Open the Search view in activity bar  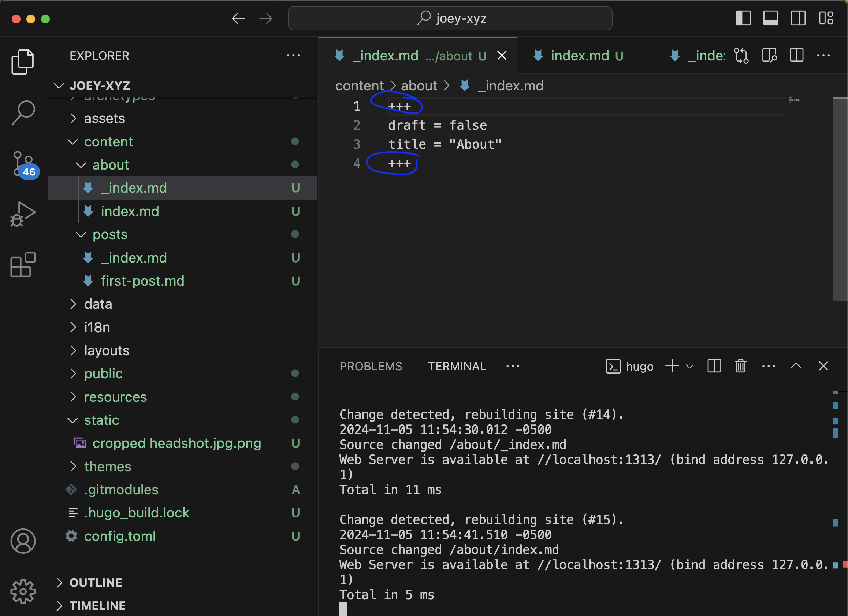(x=23, y=112)
